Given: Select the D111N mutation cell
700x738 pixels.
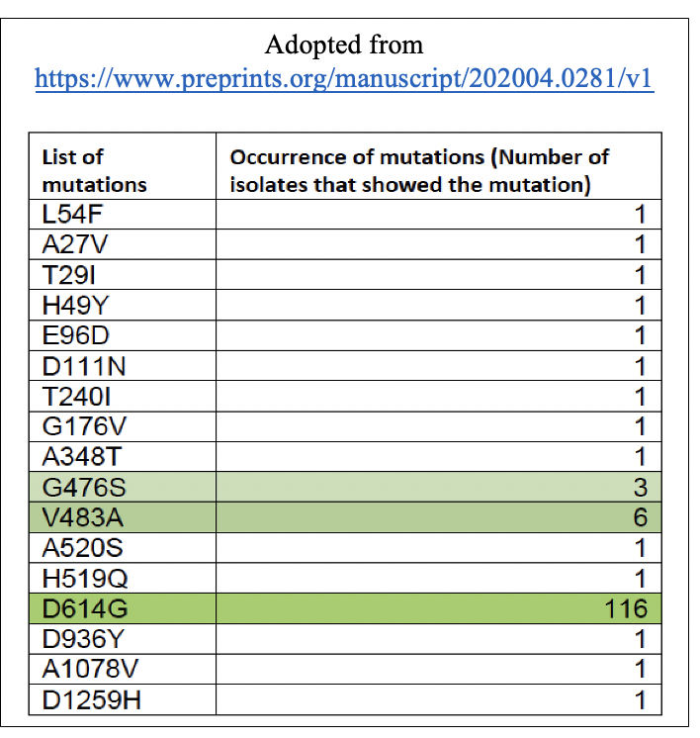Looking at the screenshot, I should coord(123,366).
